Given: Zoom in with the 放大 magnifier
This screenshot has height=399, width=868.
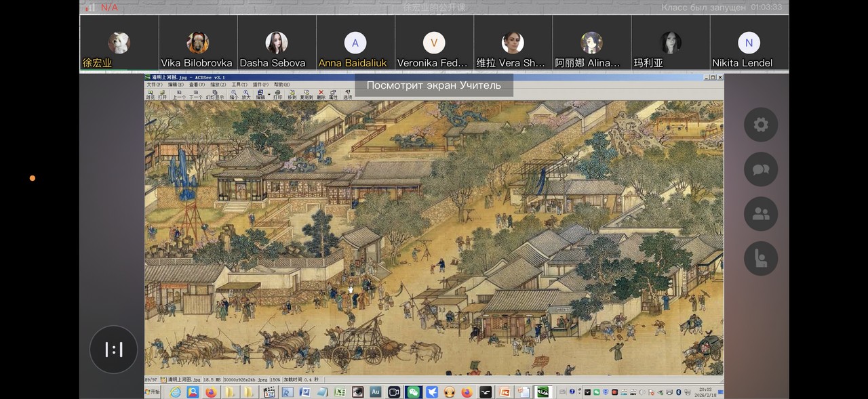Looking at the screenshot, I should 245,94.
